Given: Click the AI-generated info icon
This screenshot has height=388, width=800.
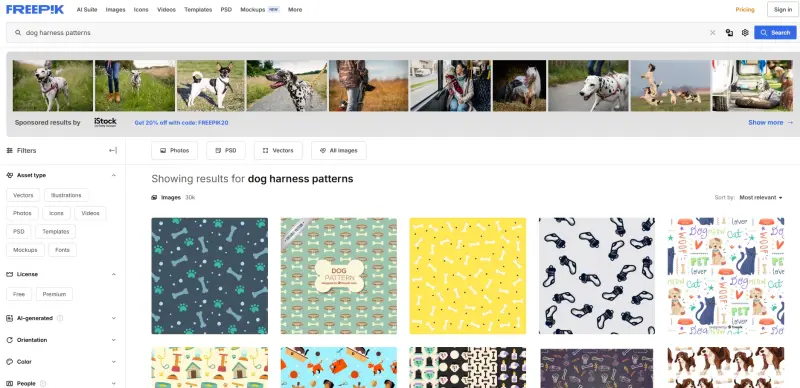Looking at the screenshot, I should [x=60, y=318].
